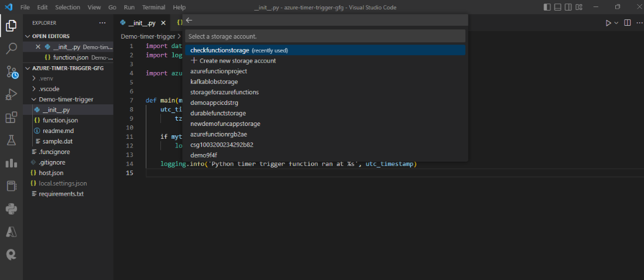Switch to the __init__.py editor tab
The image size is (644, 280).
click(142, 23)
